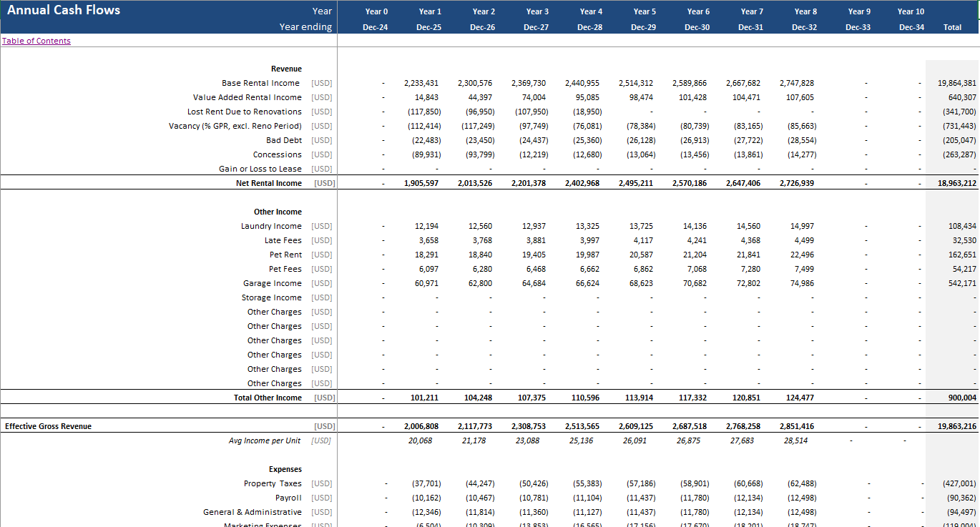Click Total Other Income label
The height and width of the screenshot is (527, 980).
[x=268, y=398]
